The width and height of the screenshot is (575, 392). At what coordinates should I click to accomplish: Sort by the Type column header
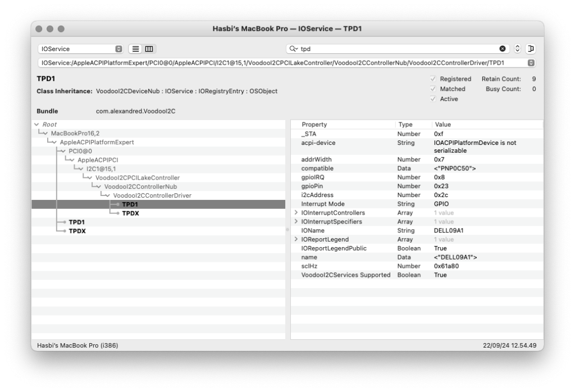coord(405,125)
